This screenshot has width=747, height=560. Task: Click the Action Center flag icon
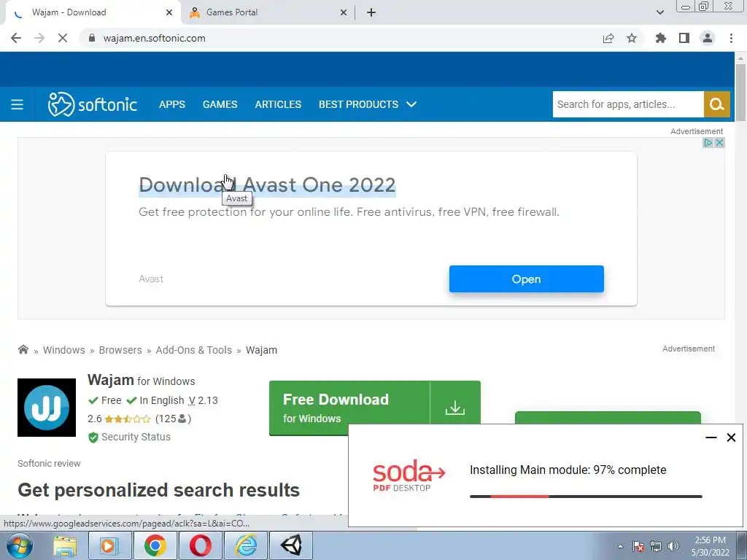(x=638, y=546)
